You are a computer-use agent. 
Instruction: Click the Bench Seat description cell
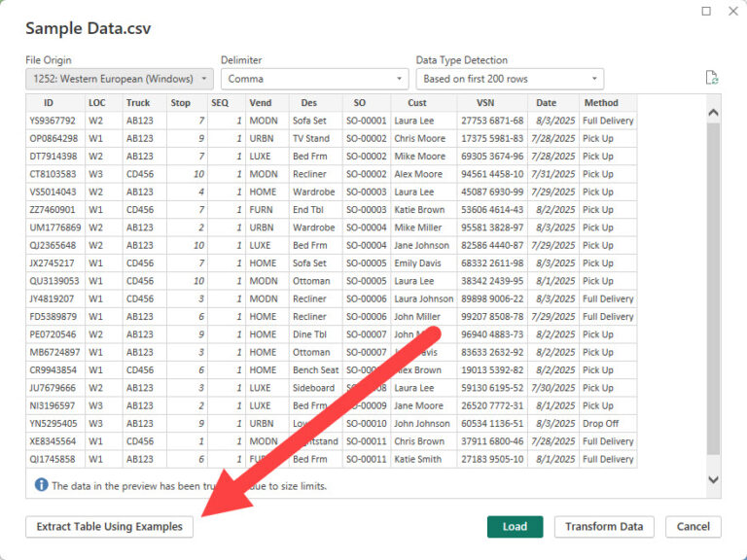pyautogui.click(x=315, y=370)
